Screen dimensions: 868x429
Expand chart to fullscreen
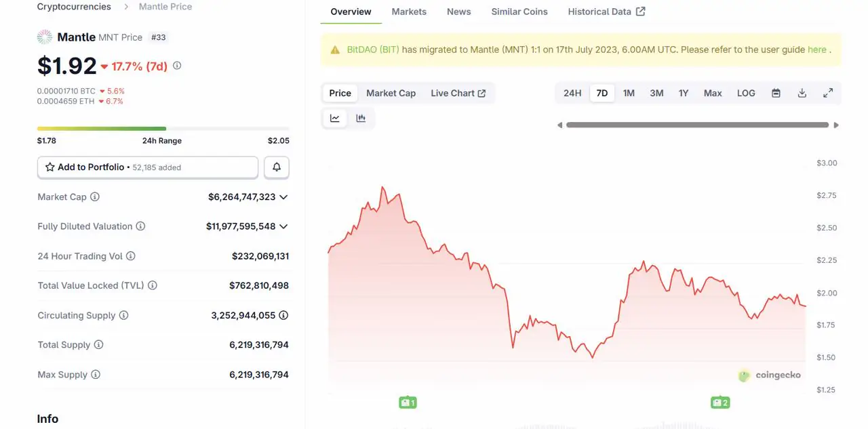827,94
